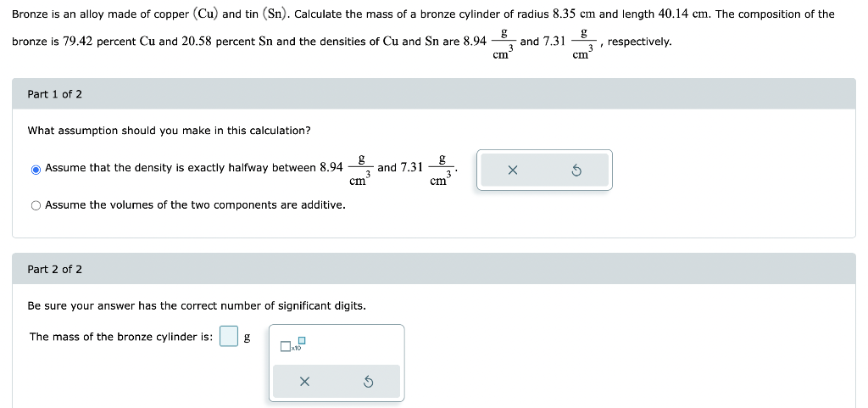
Task: Click the 'What assumption should you make' question text
Action: 169,131
